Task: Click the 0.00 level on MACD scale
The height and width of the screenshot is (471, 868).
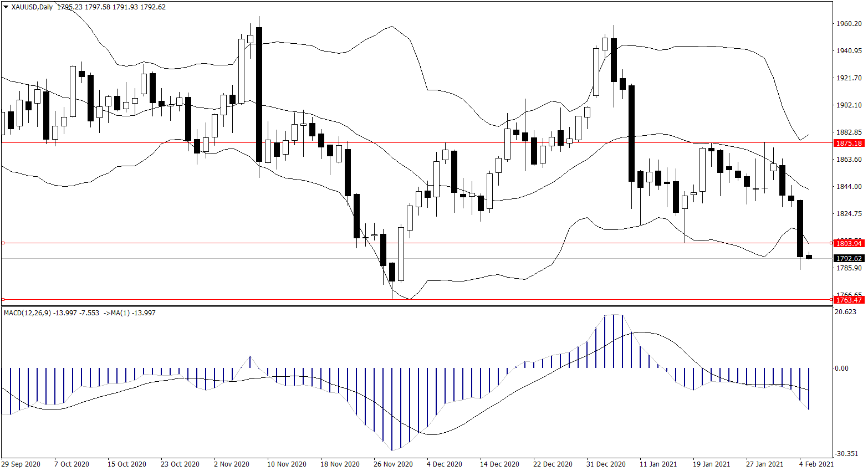Action: click(x=841, y=368)
